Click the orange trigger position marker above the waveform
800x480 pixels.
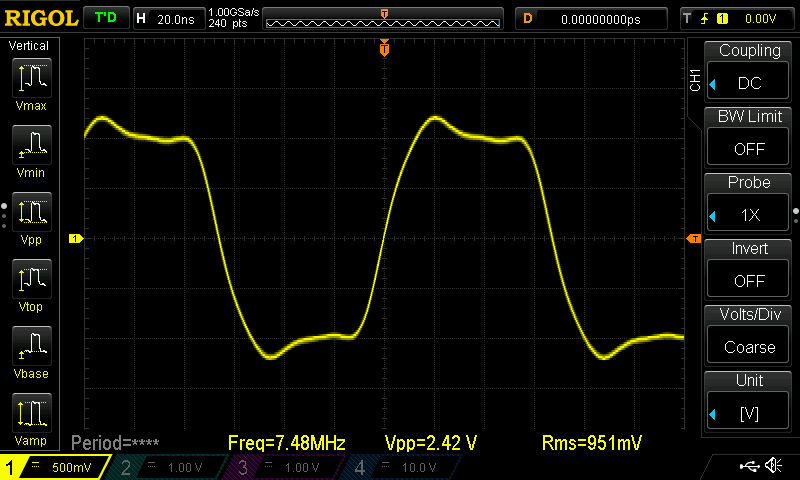click(384, 48)
